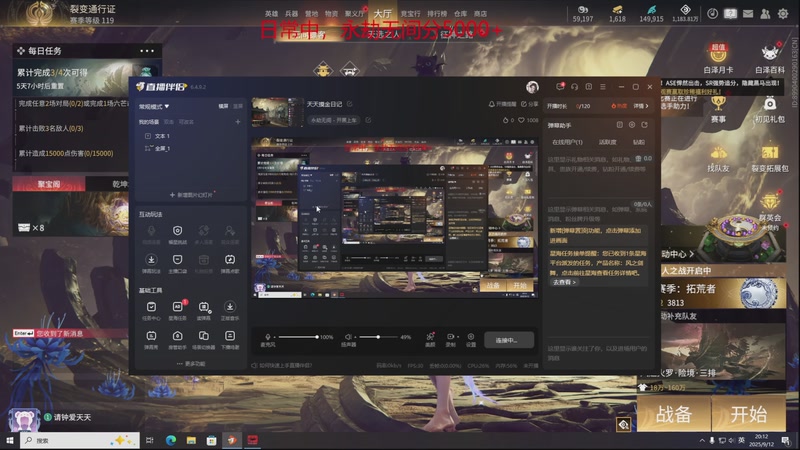Image resolution: width=800 pixels, height=450 pixels.
Task: Switch layout to 竖屏 mode
Action: [238, 106]
